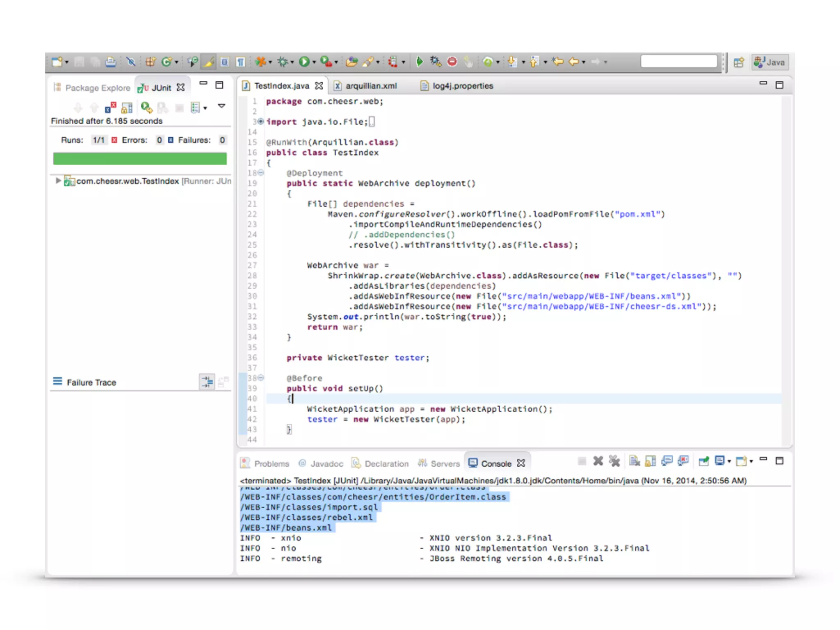Click the Quick Access search field

point(678,62)
